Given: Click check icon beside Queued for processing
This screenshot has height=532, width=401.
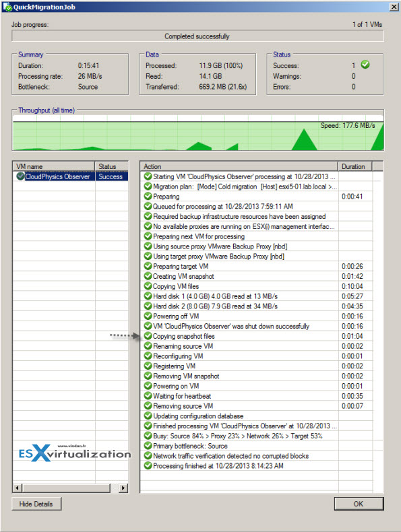Looking at the screenshot, I should [x=148, y=206].
